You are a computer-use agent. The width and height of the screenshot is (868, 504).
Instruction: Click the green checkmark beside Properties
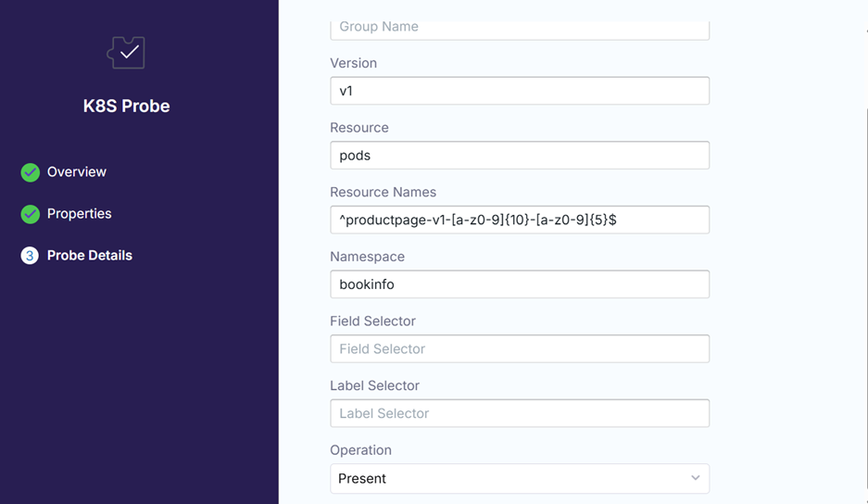pos(31,214)
